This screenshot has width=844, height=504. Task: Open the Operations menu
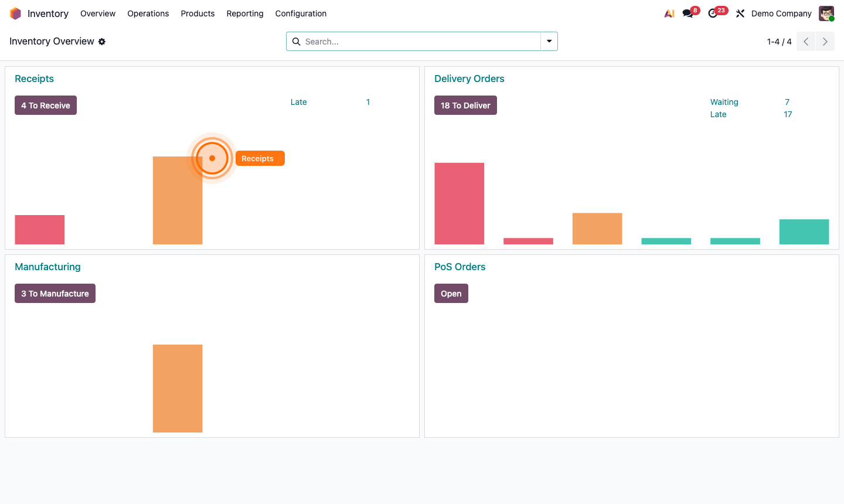tap(148, 13)
